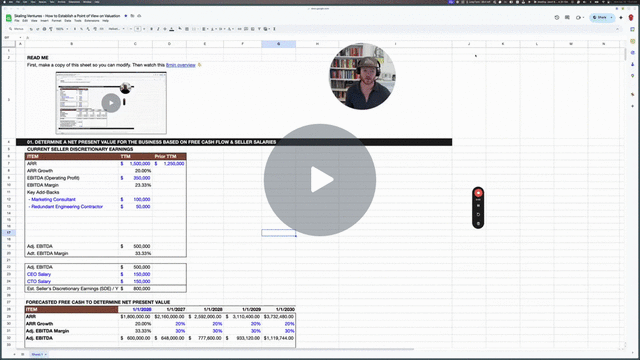Open the Data menu
The width and height of the screenshot is (640, 360).
(x=68, y=20)
